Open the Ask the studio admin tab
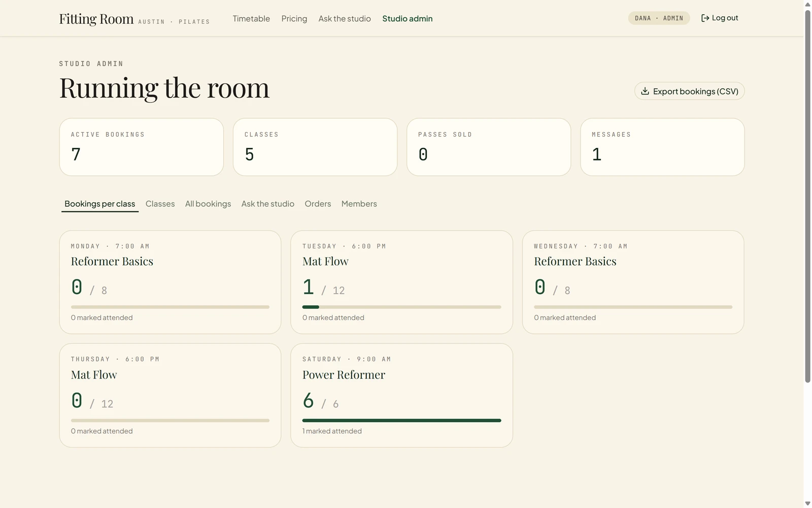The image size is (812, 508). [x=268, y=204]
